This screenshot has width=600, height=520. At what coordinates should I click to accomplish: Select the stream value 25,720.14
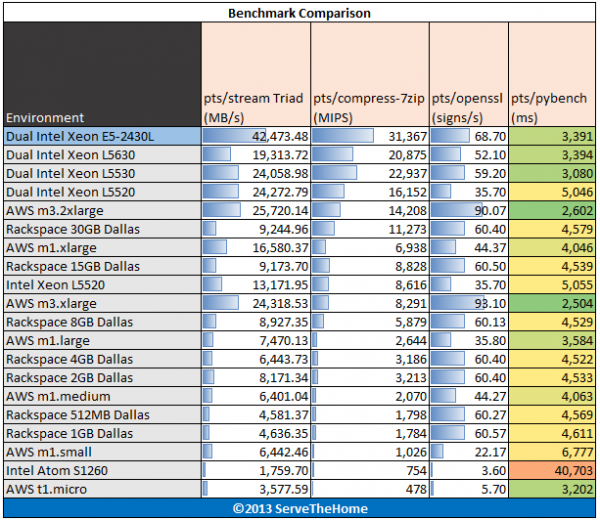256,210
